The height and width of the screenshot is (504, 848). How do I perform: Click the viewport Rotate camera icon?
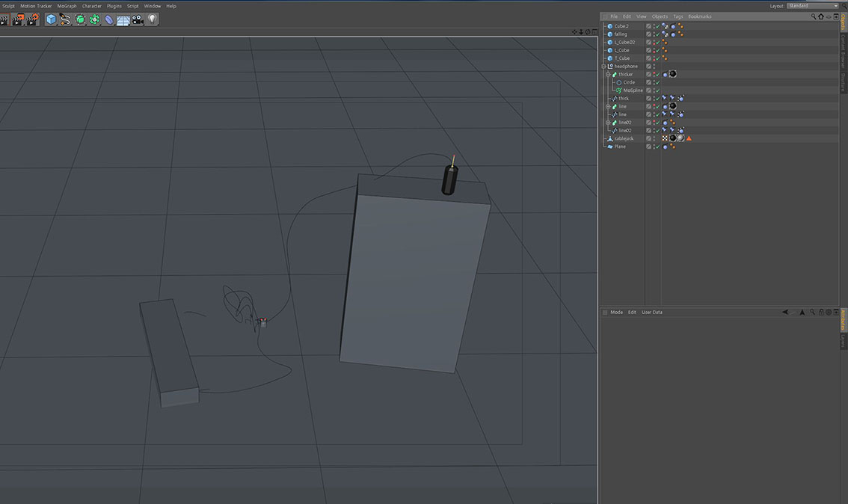click(x=588, y=32)
